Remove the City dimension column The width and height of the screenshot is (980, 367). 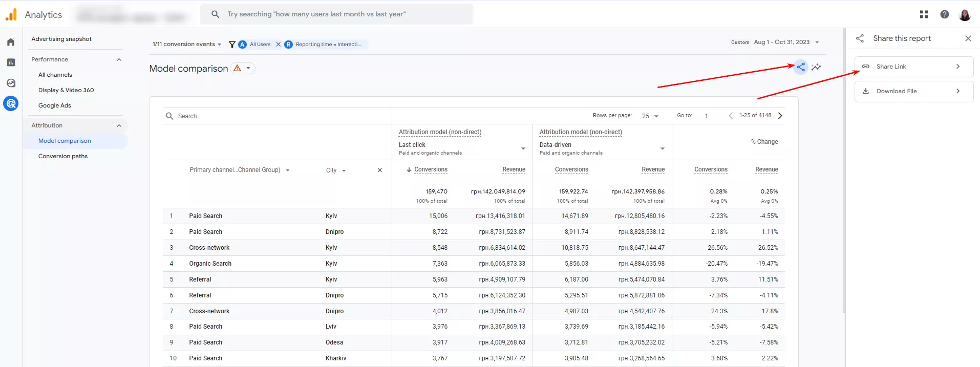(379, 170)
